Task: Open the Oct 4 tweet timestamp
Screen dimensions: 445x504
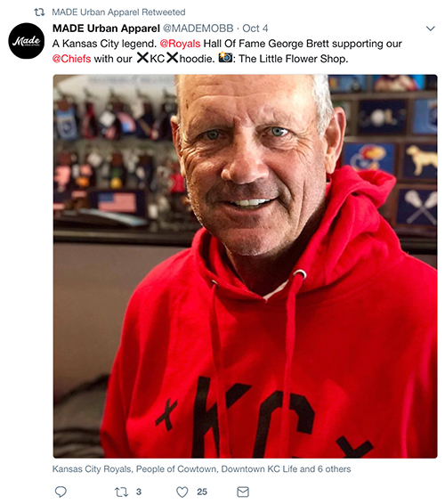Action: 255,28
